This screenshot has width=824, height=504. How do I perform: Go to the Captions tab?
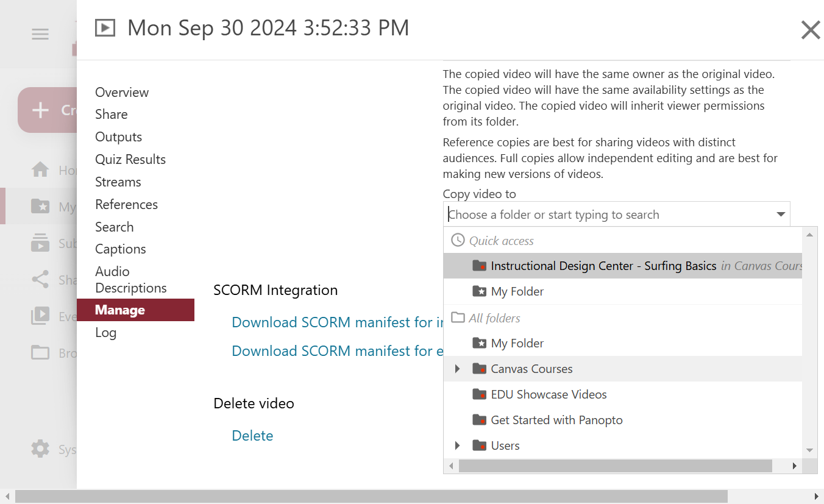point(121,249)
